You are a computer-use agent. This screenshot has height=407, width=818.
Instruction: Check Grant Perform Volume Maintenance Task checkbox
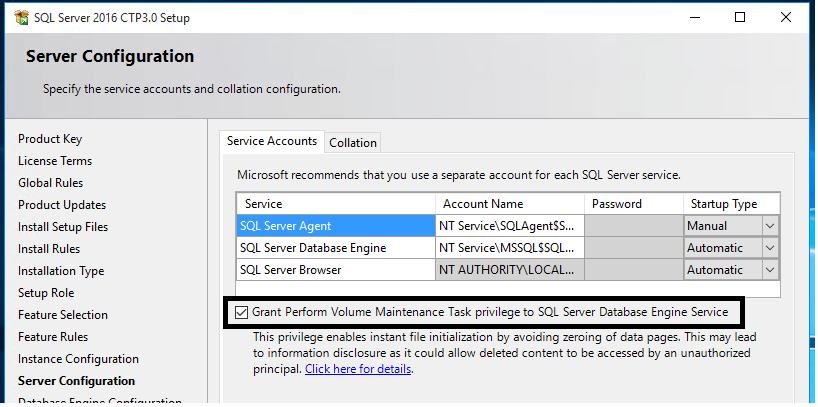pos(242,313)
